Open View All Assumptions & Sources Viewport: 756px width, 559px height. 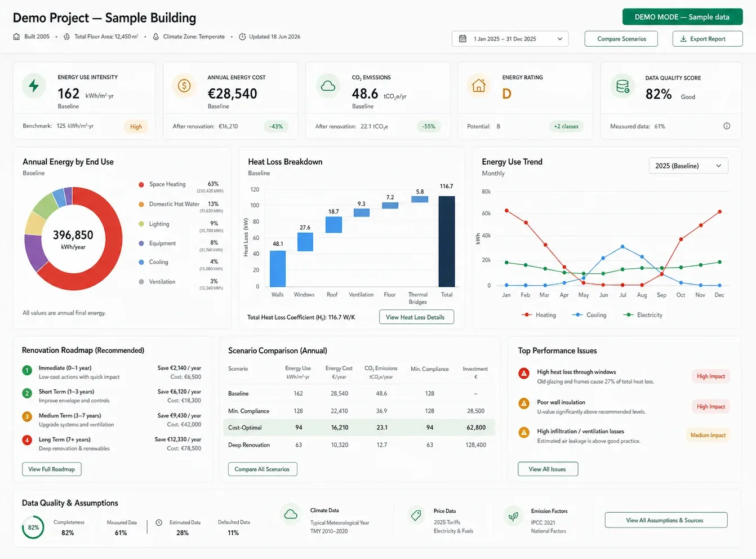666,520
